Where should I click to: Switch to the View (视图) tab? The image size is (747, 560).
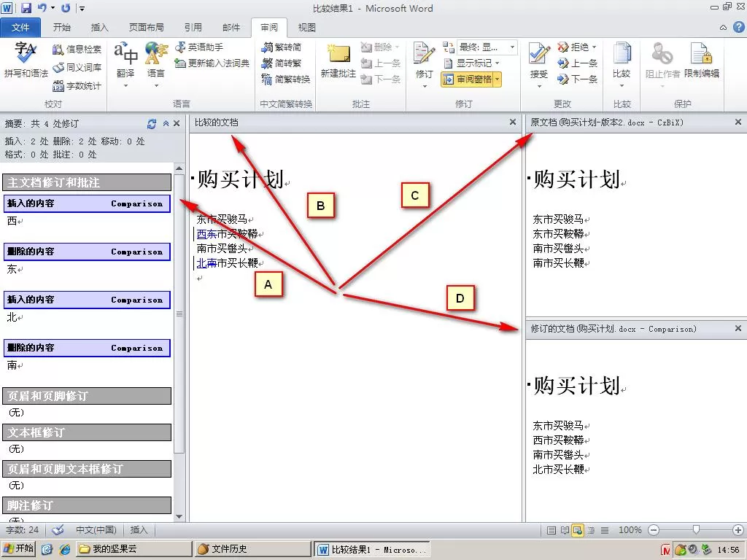click(307, 28)
